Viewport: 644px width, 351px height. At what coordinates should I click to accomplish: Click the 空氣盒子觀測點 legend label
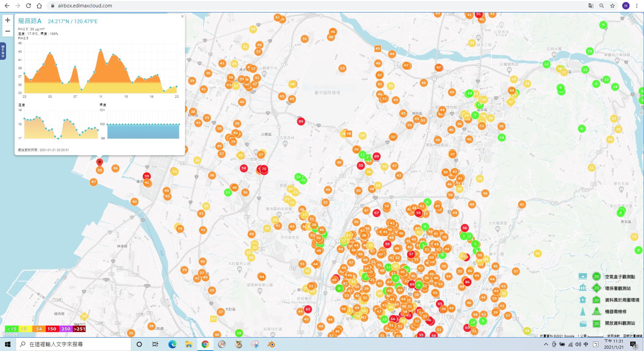click(620, 277)
